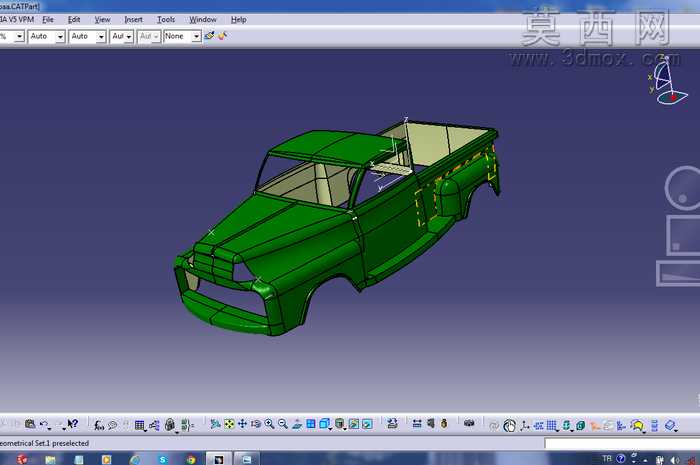Click the Hide/Show icon
Viewport: 700px width, 465px height.
point(354,424)
